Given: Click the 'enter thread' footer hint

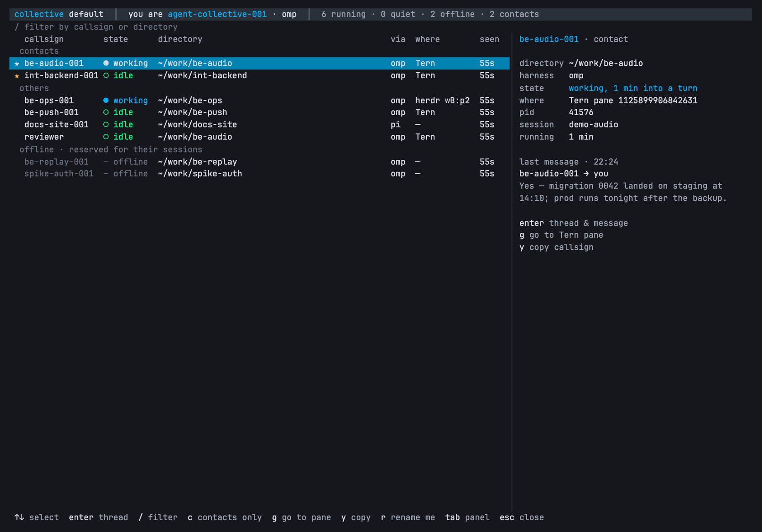Looking at the screenshot, I should 99,517.
